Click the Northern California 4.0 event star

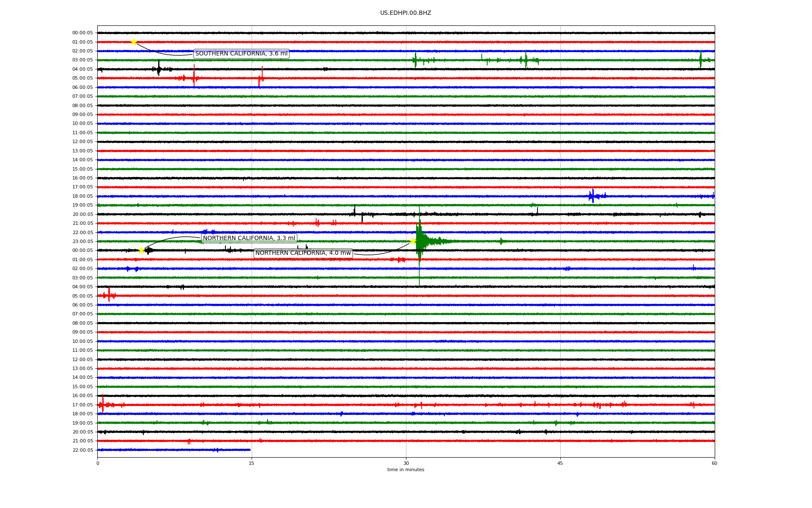(413, 241)
